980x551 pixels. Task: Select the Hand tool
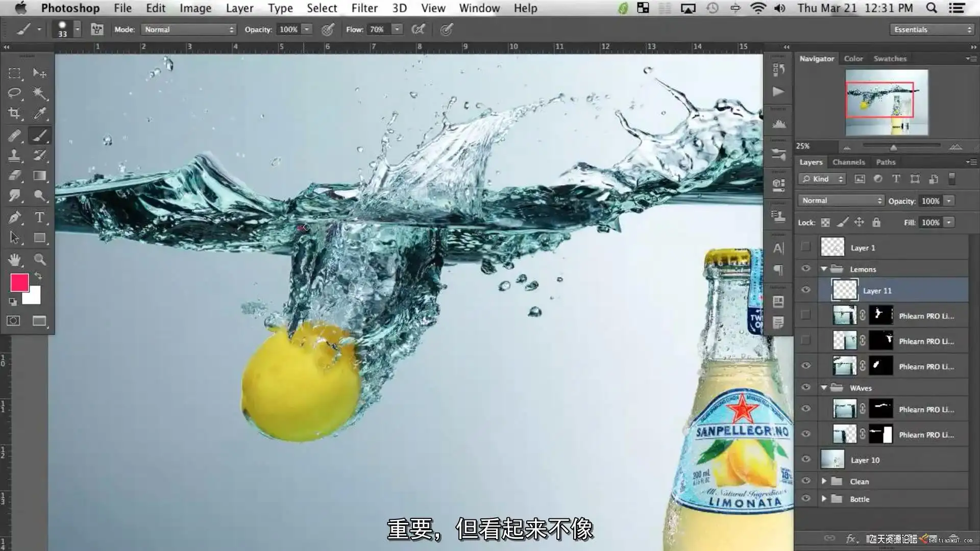point(14,259)
